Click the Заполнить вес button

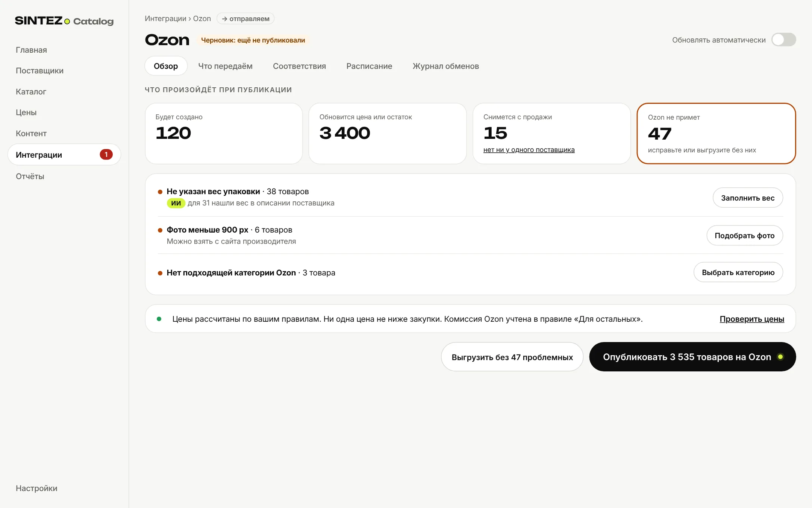748,198
